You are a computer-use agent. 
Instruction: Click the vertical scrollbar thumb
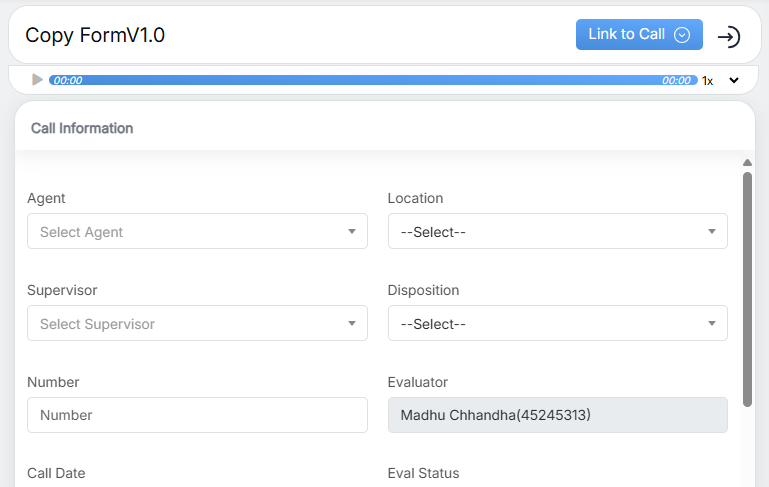747,288
